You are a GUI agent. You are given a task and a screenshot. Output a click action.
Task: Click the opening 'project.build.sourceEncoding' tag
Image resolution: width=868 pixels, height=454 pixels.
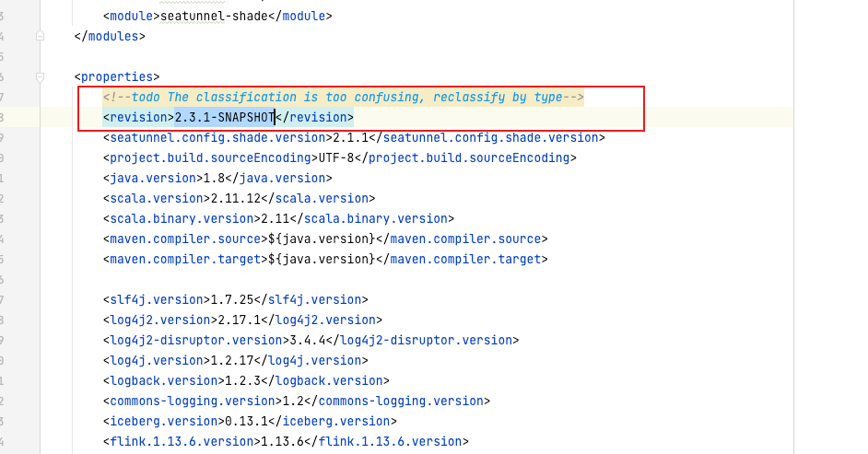[210, 158]
